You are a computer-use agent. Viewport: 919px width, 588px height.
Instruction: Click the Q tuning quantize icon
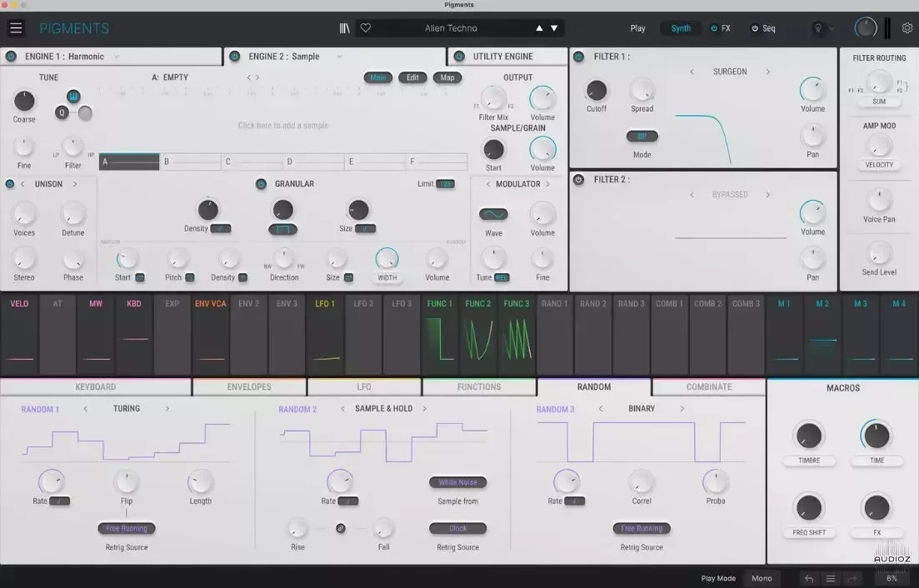pos(62,113)
